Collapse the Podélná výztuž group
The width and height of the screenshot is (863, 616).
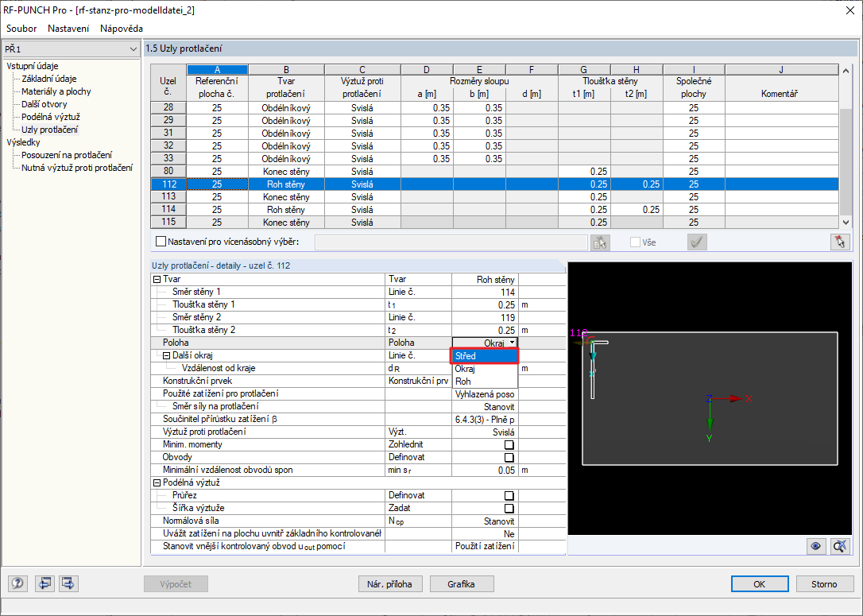click(x=157, y=482)
